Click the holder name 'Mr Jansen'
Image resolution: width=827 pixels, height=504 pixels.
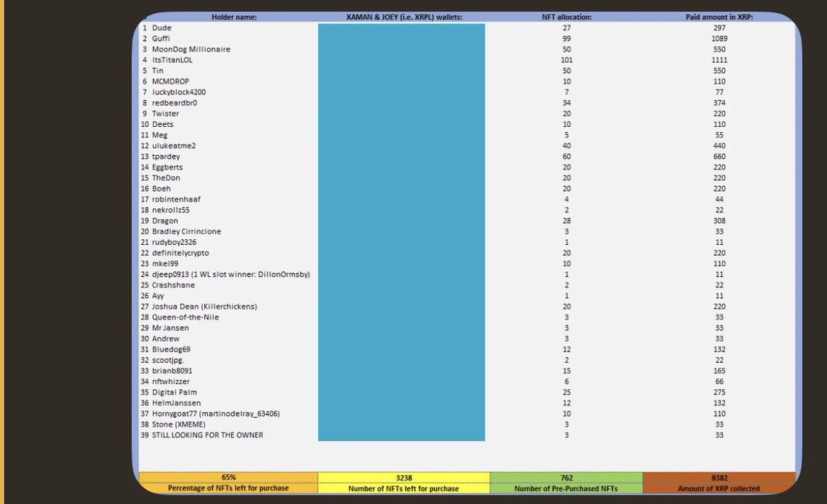tap(170, 328)
